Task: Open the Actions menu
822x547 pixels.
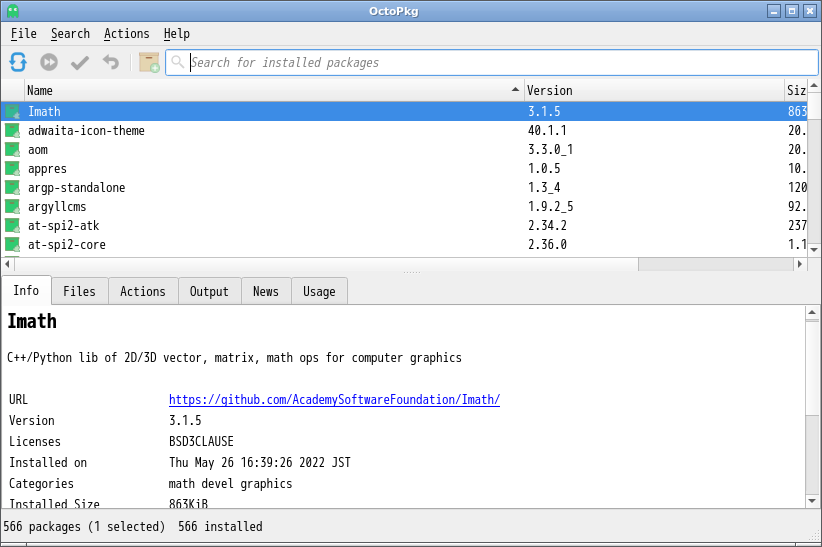Action: coord(126,34)
